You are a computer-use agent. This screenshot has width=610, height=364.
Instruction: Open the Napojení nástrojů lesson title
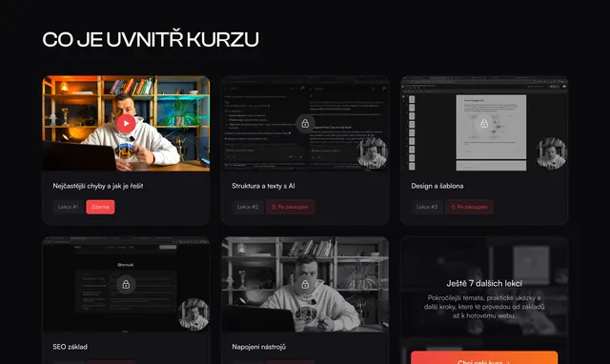tap(258, 347)
